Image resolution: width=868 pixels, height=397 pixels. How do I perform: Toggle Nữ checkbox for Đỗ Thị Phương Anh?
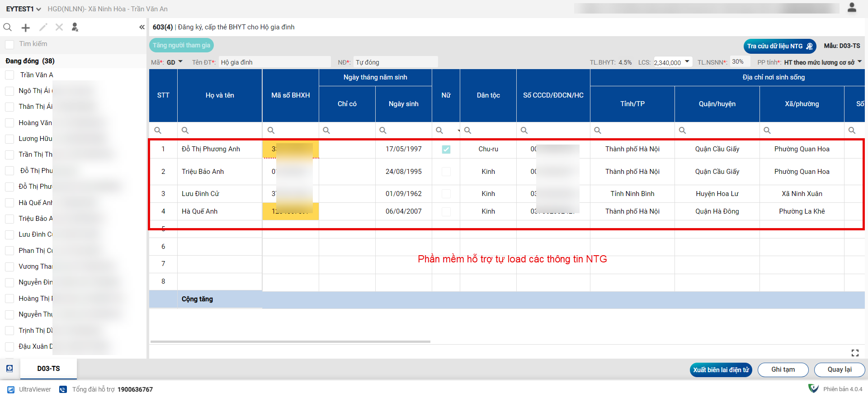(446, 149)
